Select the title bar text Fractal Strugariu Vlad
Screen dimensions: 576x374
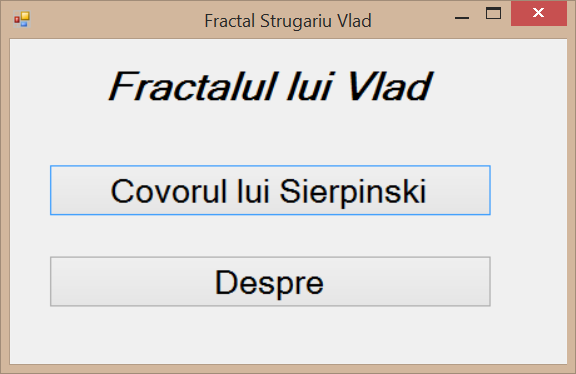(288, 21)
